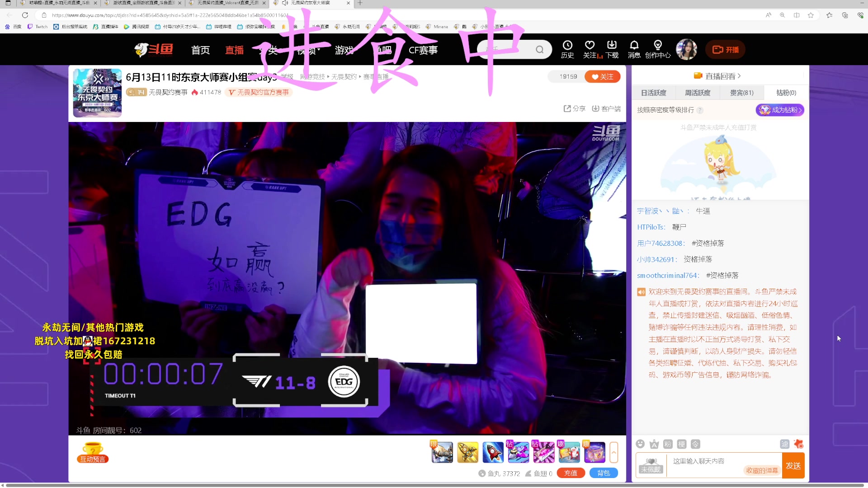Toggle the 关注 follow button
868x488 pixels.
pos(602,77)
